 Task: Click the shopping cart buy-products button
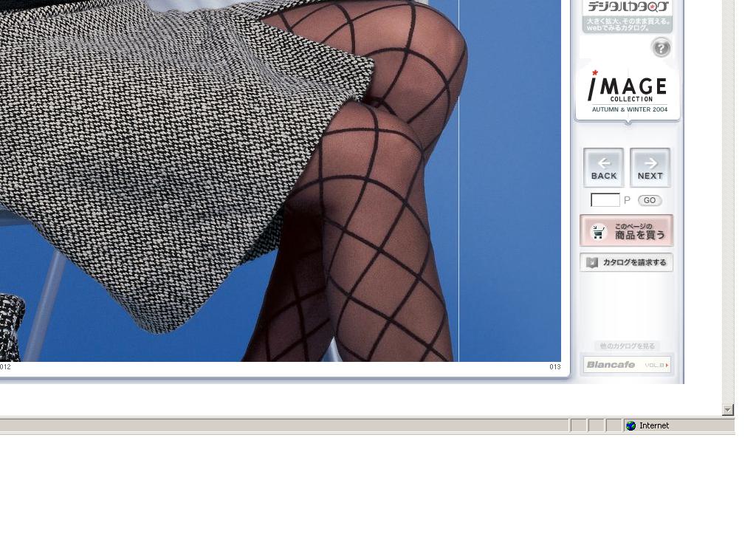pos(626,231)
